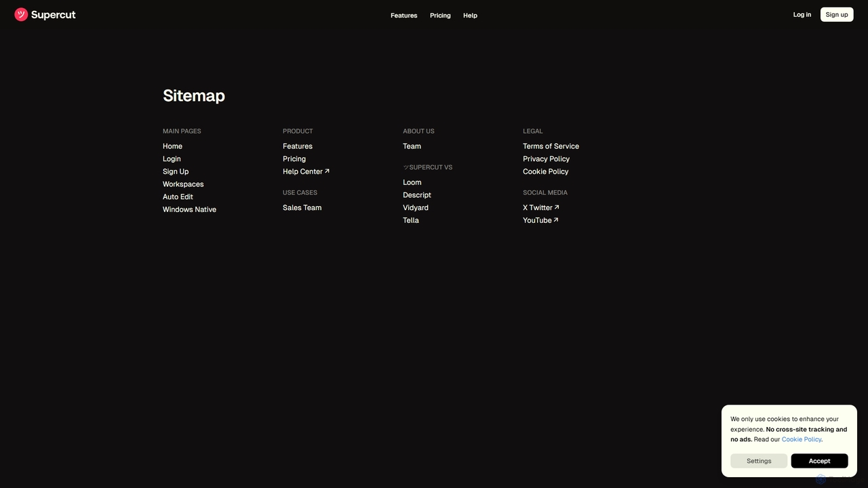Open Terms of Service link
The image size is (868, 488).
[551, 146]
